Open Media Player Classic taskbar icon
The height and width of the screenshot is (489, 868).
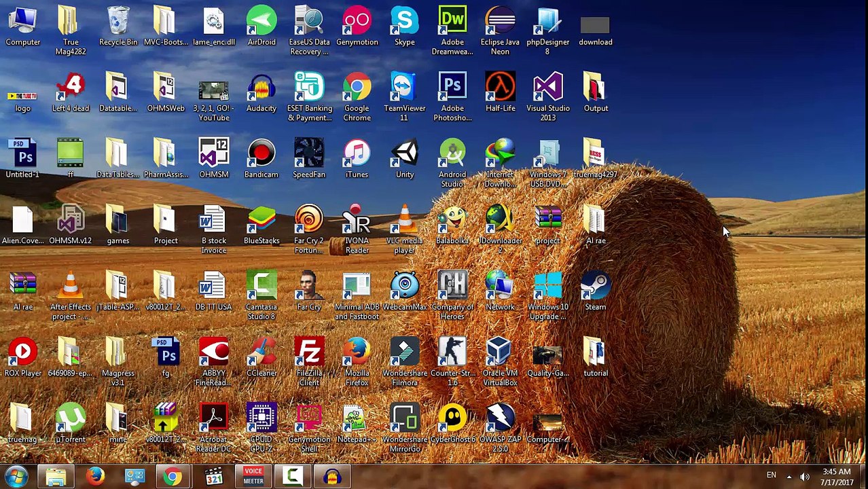coord(213,477)
